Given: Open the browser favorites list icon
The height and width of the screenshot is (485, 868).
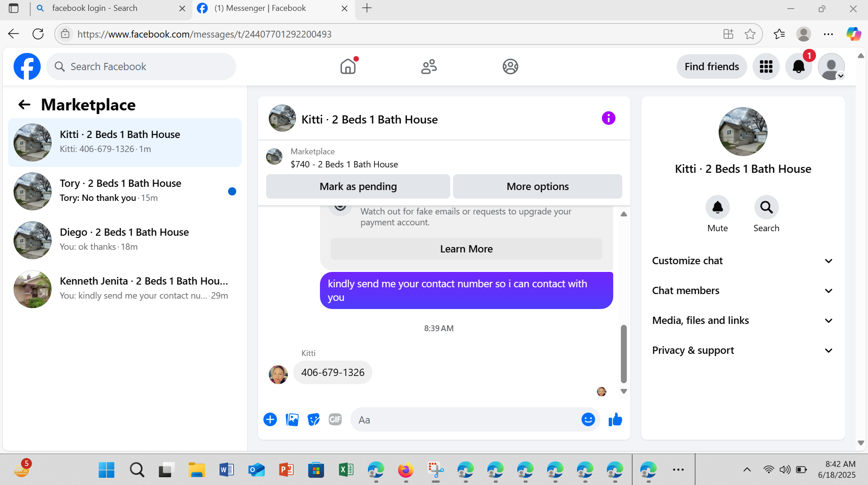Looking at the screenshot, I should pos(779,34).
